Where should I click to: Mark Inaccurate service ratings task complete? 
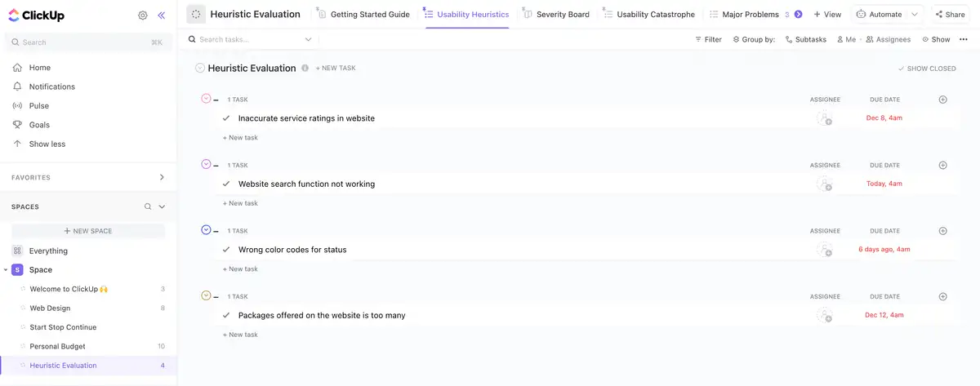226,118
